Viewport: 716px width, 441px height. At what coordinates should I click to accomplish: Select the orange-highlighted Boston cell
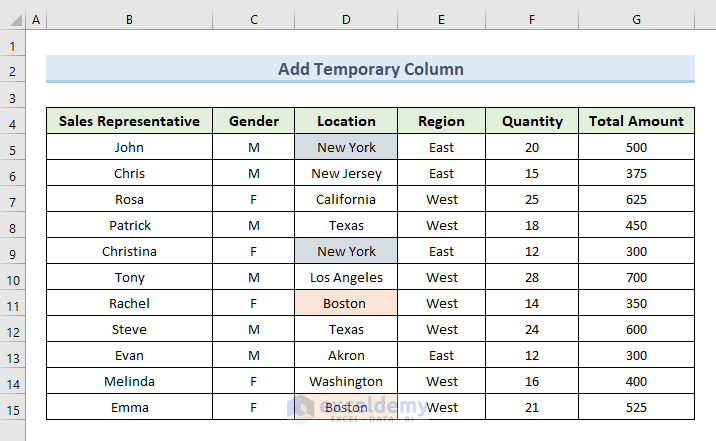(346, 303)
